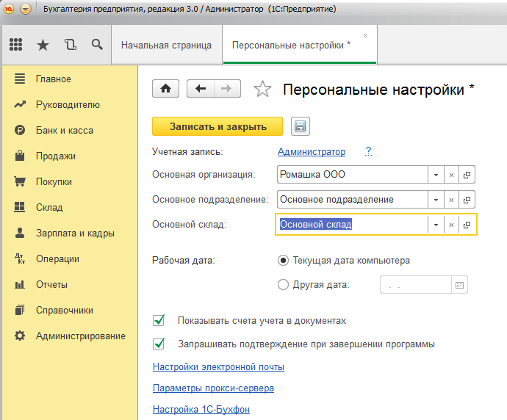Switch to Начальная страница tab
The height and width of the screenshot is (420, 507).
166,45
